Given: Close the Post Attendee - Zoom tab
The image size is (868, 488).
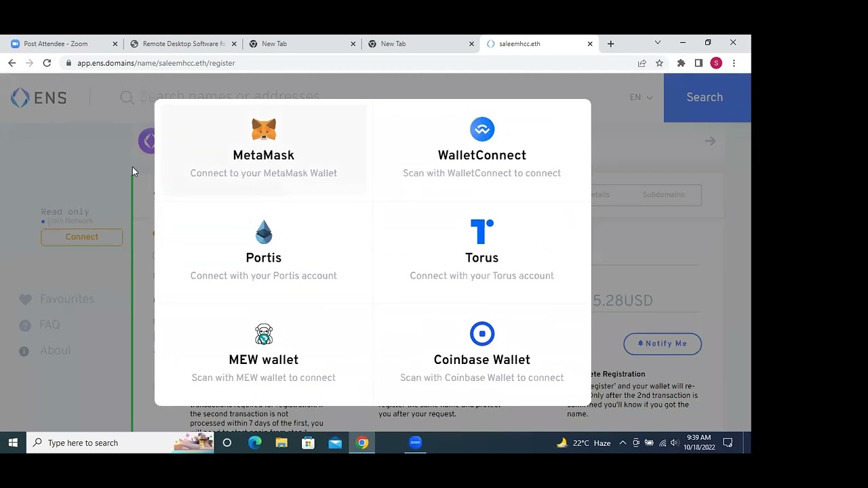Looking at the screenshot, I should [x=115, y=43].
